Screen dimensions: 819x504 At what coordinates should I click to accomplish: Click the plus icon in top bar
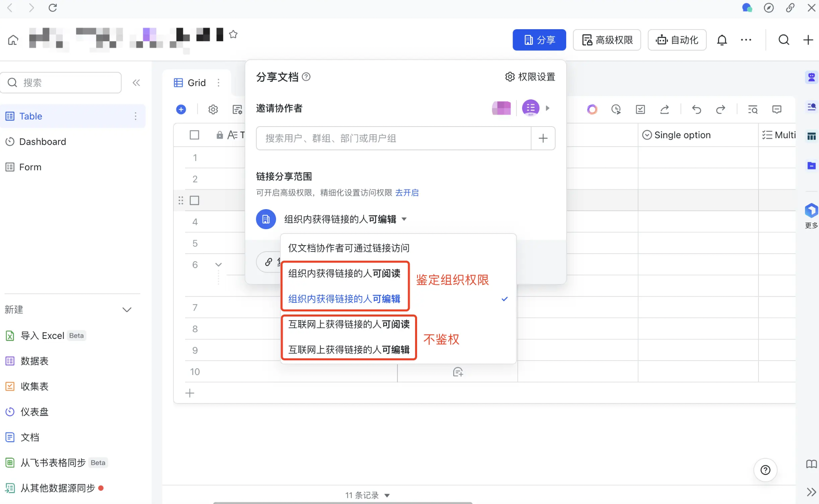(x=808, y=40)
